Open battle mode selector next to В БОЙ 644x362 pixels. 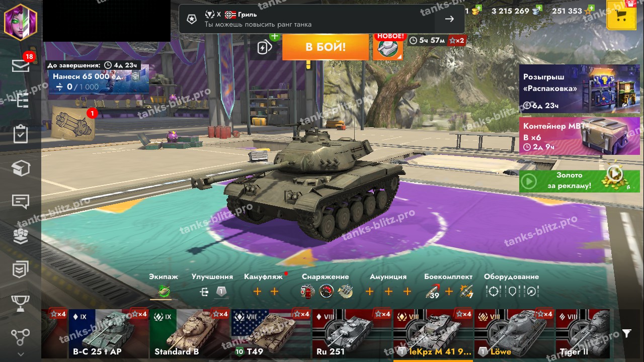point(387,48)
